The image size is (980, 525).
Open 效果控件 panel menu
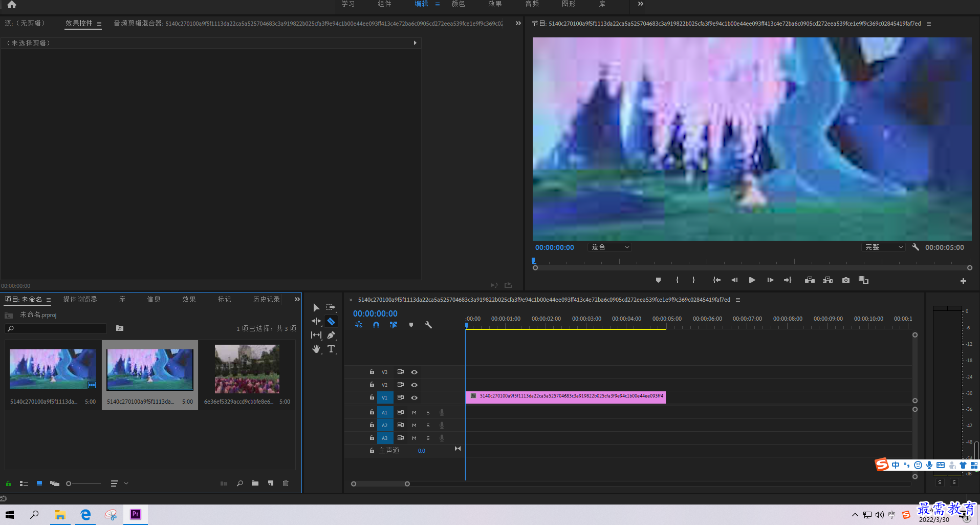(99, 24)
